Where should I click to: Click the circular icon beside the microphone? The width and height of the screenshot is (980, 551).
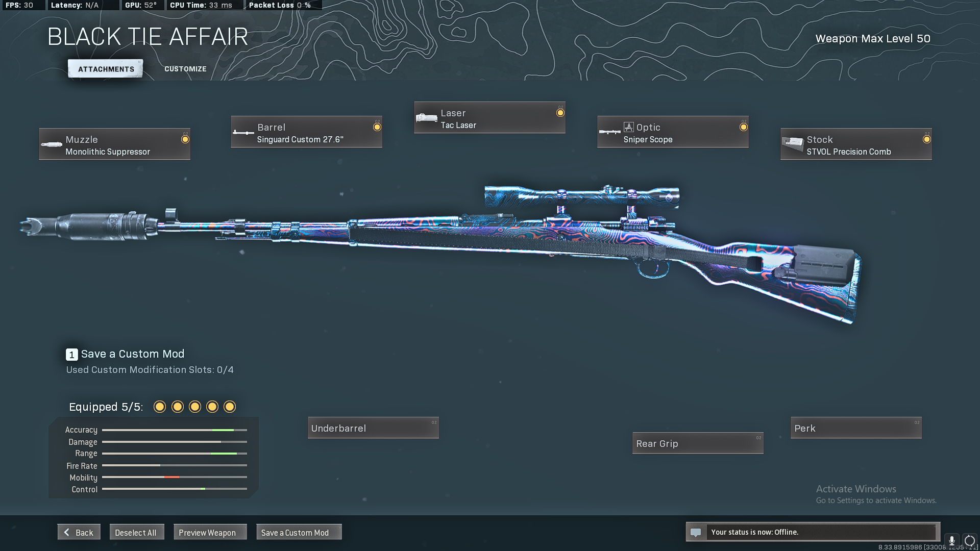(969, 540)
